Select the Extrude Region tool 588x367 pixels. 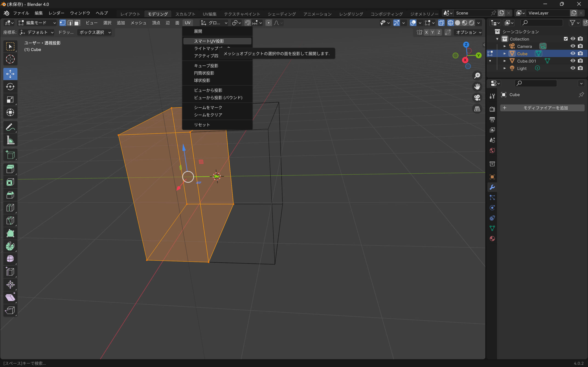click(10, 169)
